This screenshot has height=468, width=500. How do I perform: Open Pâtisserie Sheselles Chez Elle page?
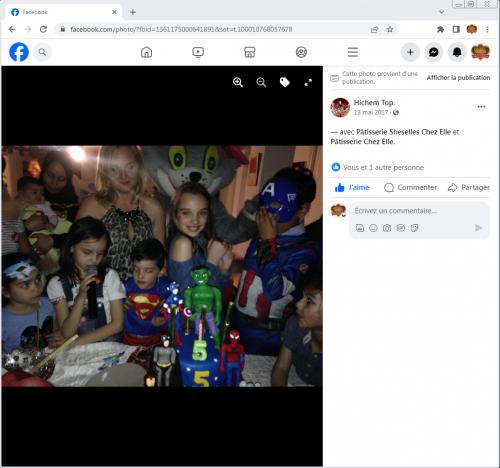[404, 132]
